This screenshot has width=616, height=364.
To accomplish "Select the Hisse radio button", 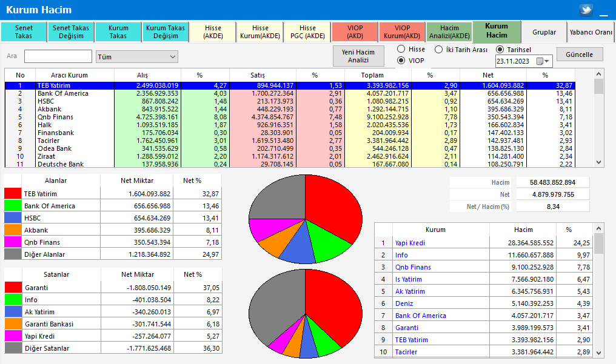I will click(401, 49).
